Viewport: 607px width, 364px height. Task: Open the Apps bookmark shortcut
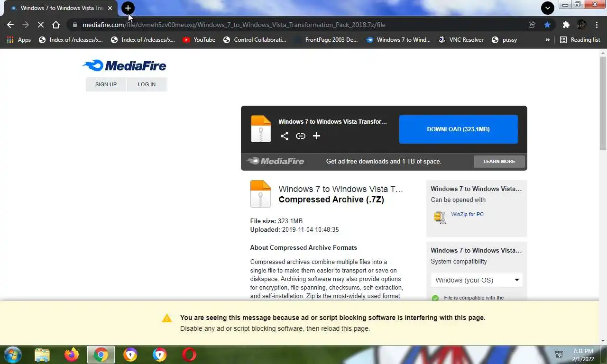click(x=19, y=40)
